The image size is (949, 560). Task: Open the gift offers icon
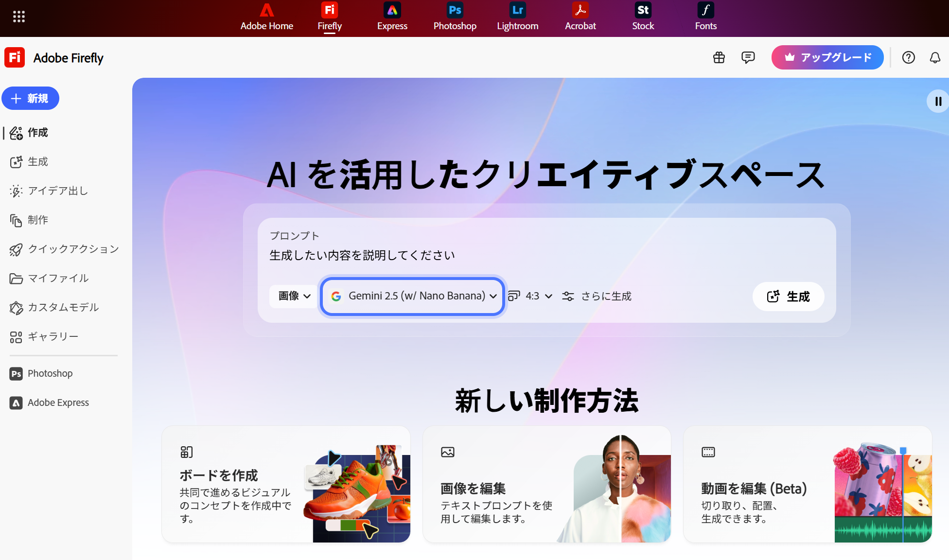pyautogui.click(x=719, y=57)
